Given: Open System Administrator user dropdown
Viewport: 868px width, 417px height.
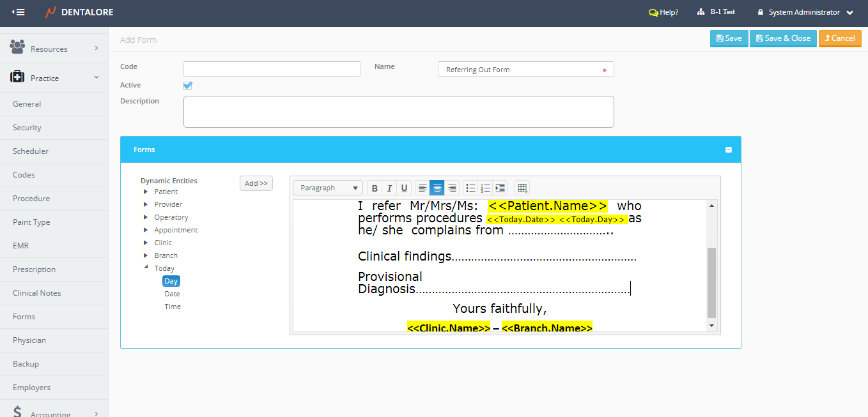Looking at the screenshot, I should pos(805,12).
